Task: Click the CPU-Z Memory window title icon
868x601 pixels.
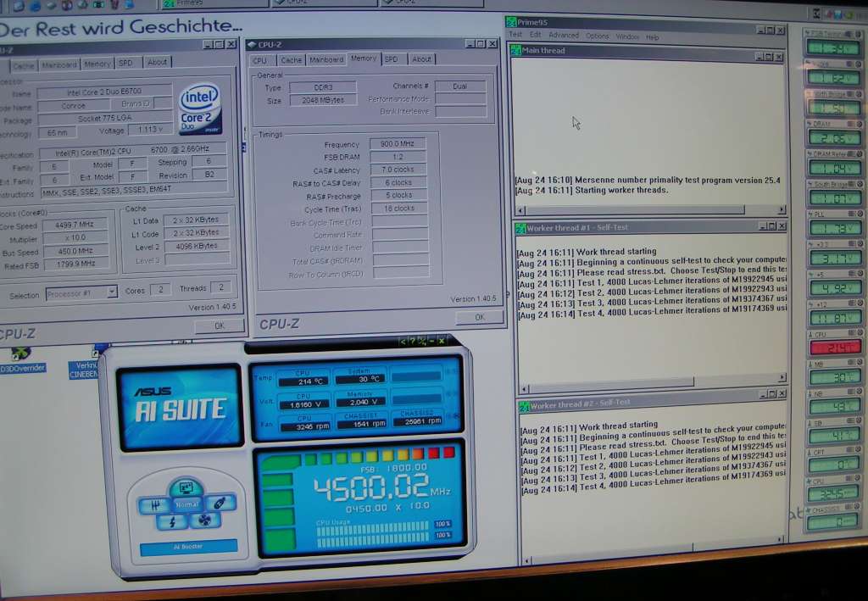Action: point(253,44)
